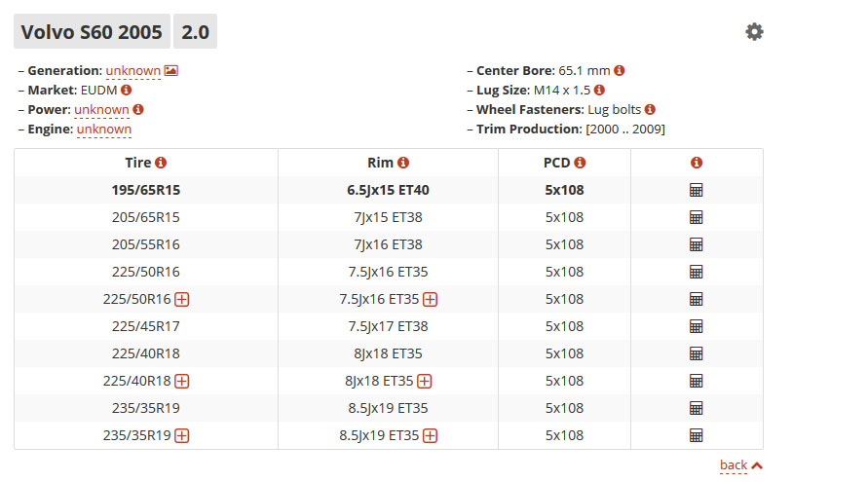This screenshot has width=868, height=482.
Task: Click the Generation image icon
Action: tap(171, 71)
